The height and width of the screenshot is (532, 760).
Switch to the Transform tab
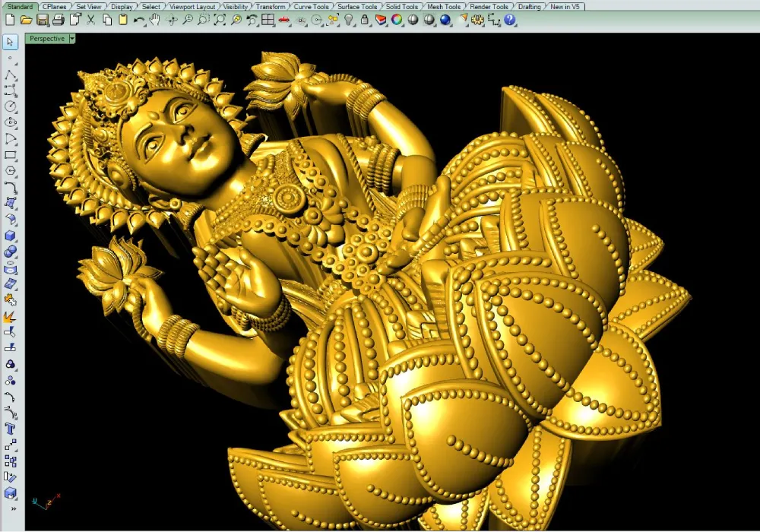(271, 6)
